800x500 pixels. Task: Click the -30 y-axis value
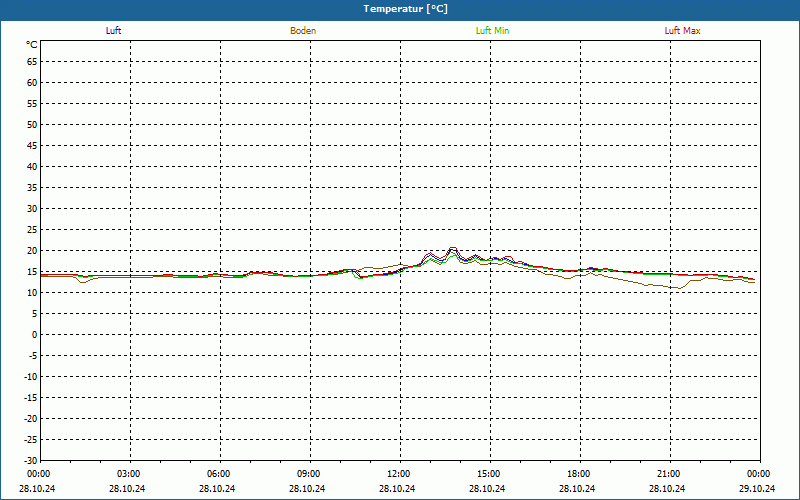31,460
